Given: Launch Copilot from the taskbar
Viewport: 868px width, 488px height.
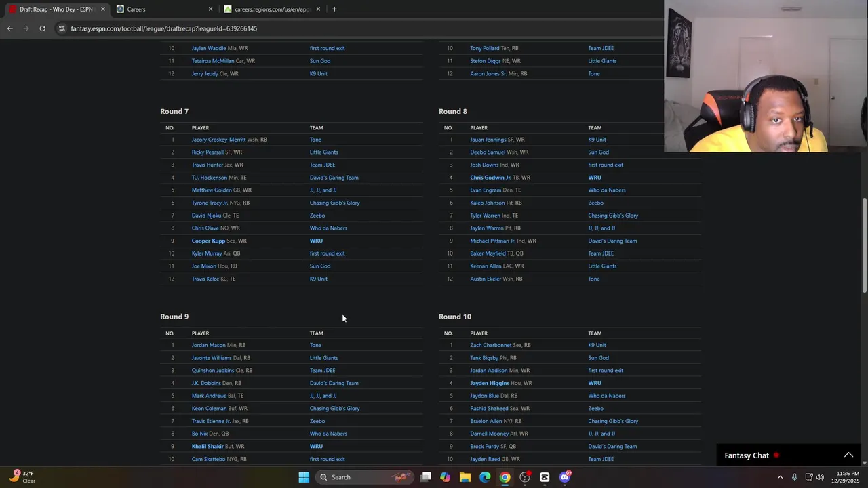Looking at the screenshot, I should pyautogui.click(x=445, y=477).
